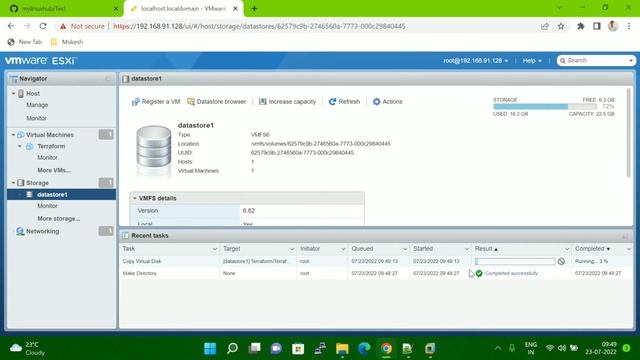Viewport: 640px width, 360px height.
Task: Click Register a VM toolbar button
Action: pyautogui.click(x=156, y=102)
